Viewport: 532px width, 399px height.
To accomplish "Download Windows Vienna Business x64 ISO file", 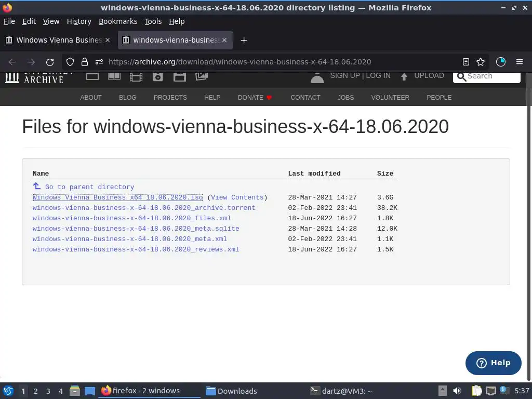I will coord(118,197).
